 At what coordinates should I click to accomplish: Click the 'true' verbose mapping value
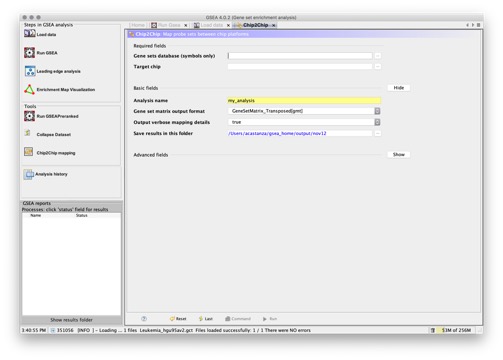236,122
